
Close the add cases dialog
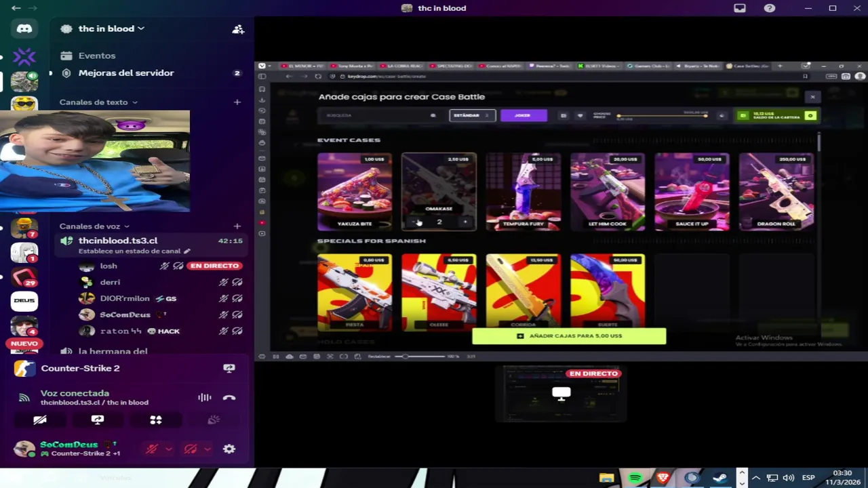812,97
